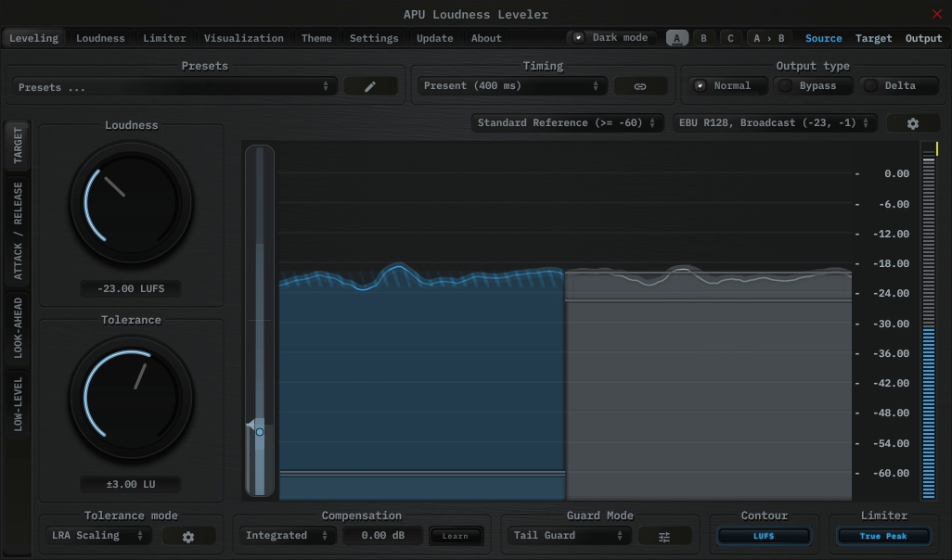The image size is (952, 560).
Task: Select the ATTACK / RELEASE side tab
Action: click(x=18, y=231)
